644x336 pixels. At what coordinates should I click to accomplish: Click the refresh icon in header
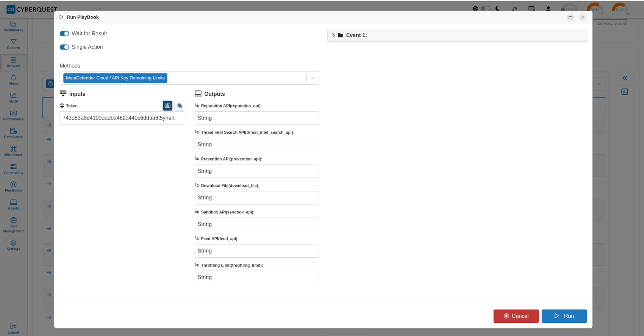(514, 9)
